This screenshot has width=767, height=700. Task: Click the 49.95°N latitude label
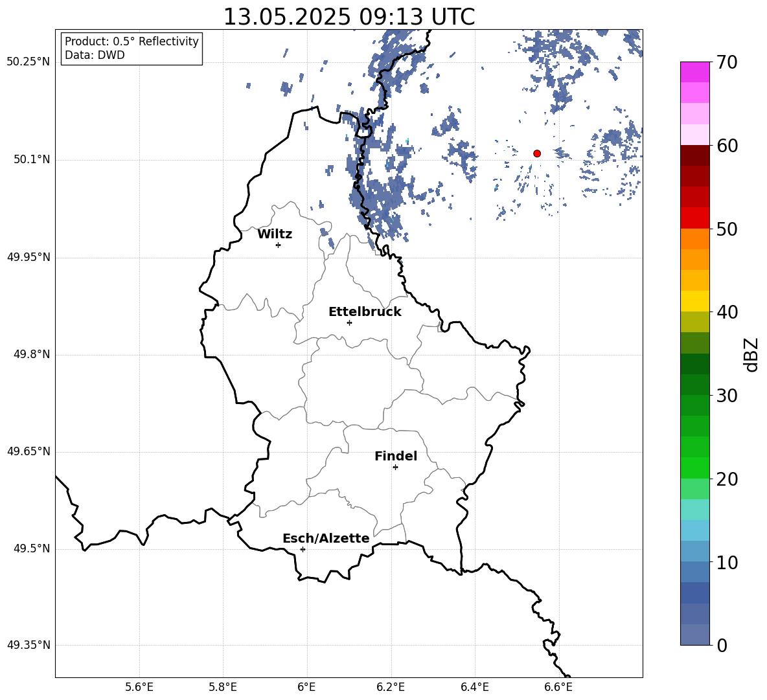tap(29, 257)
